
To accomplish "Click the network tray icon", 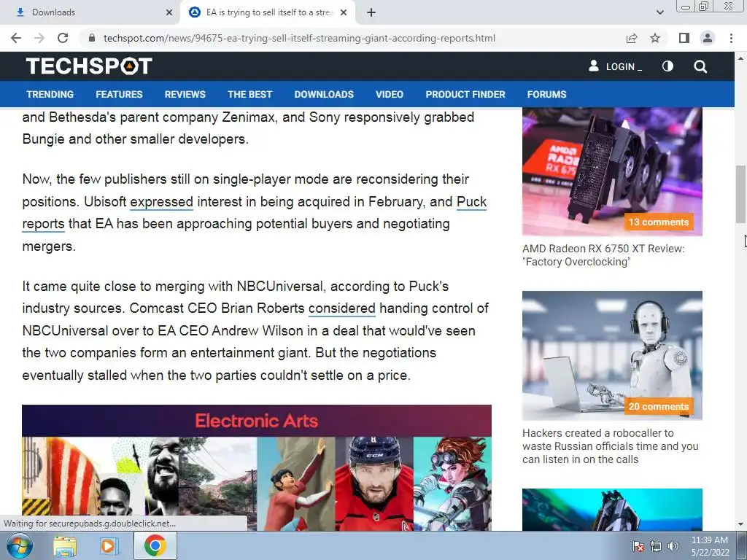I will 656,546.
